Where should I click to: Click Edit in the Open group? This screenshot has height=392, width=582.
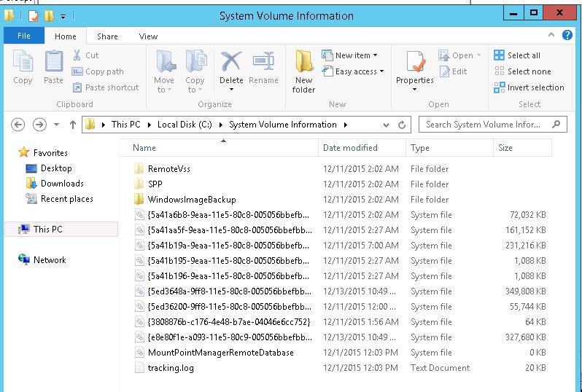point(453,71)
